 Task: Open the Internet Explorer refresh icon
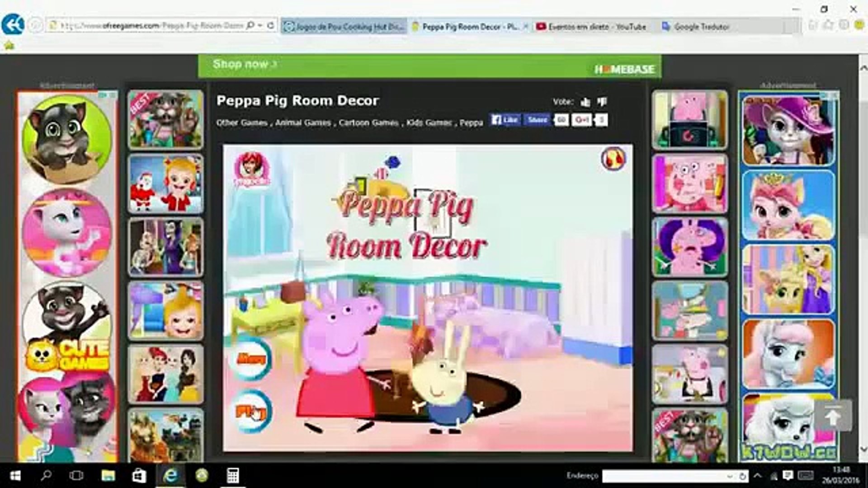(270, 26)
